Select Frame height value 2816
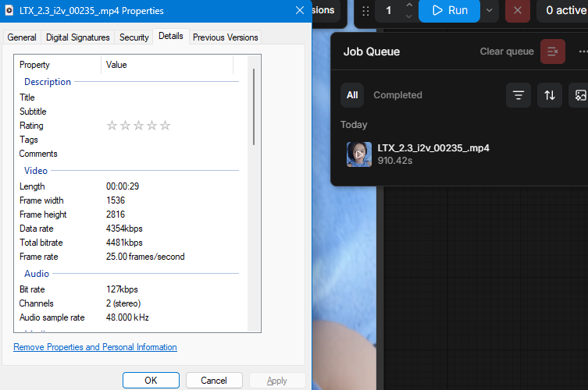 [116, 214]
